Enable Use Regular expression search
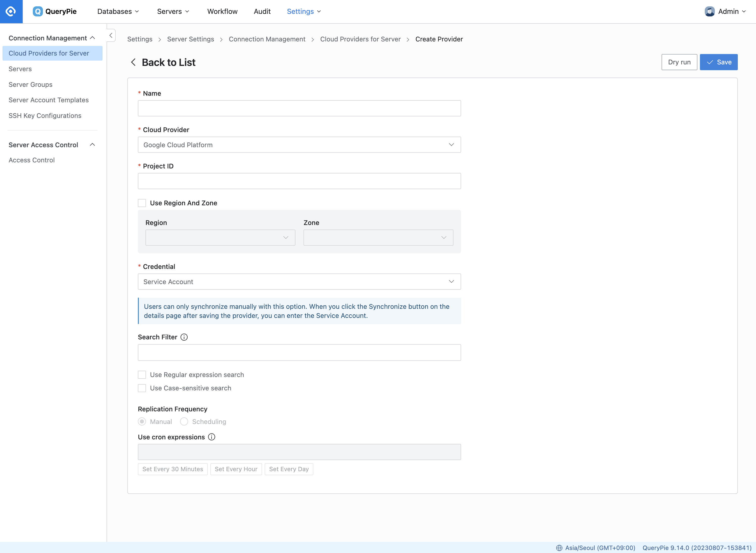Viewport: 756px width, 553px height. (142, 374)
